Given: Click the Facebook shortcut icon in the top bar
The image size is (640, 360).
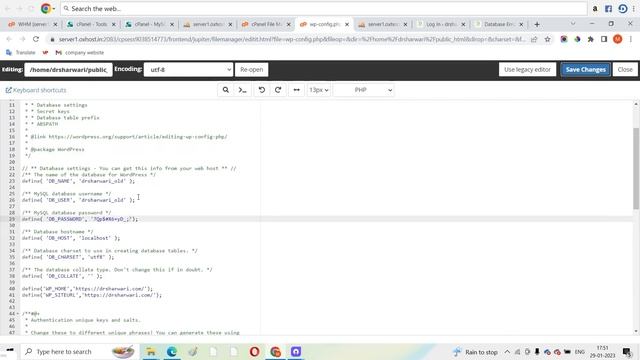Looking at the screenshot, I should 608,9.
